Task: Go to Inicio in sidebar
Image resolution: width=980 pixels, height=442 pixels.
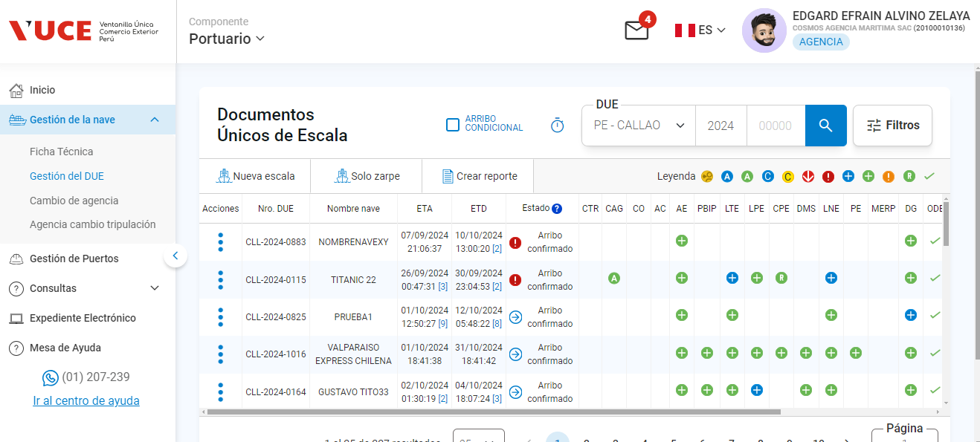Action: pyautogui.click(x=42, y=90)
